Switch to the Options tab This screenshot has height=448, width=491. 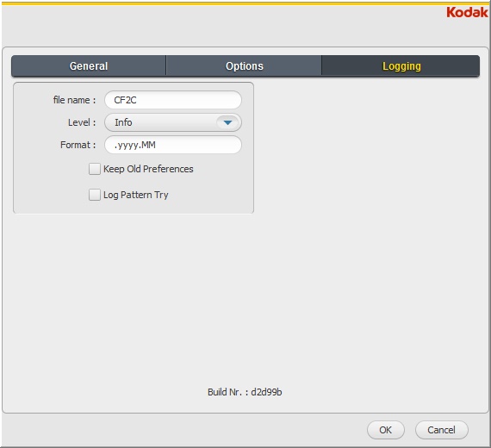point(245,66)
